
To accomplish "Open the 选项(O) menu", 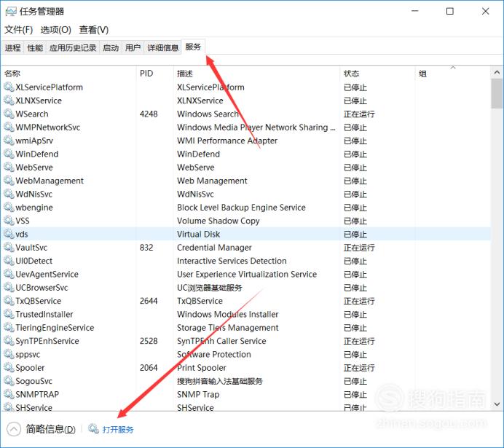I will pos(55,30).
